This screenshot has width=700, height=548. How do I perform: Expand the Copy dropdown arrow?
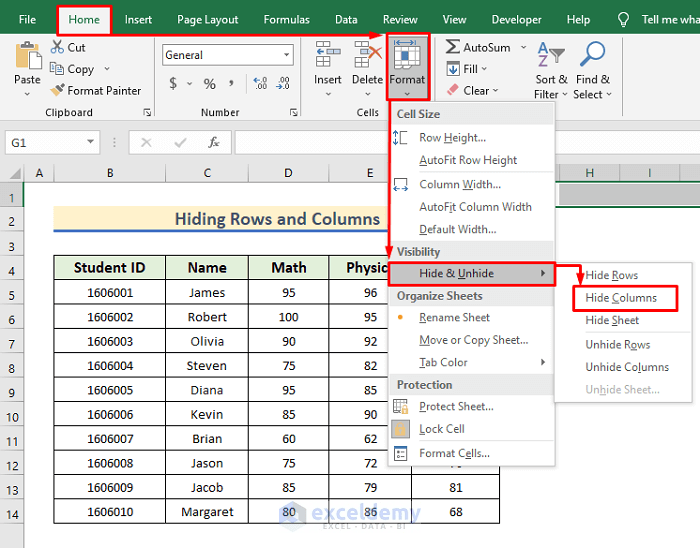coord(107,69)
